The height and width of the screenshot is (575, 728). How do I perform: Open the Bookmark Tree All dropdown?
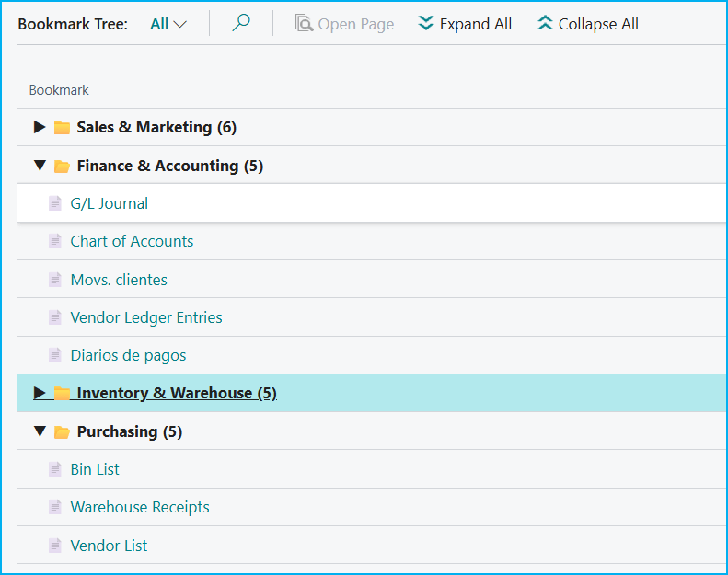click(168, 24)
